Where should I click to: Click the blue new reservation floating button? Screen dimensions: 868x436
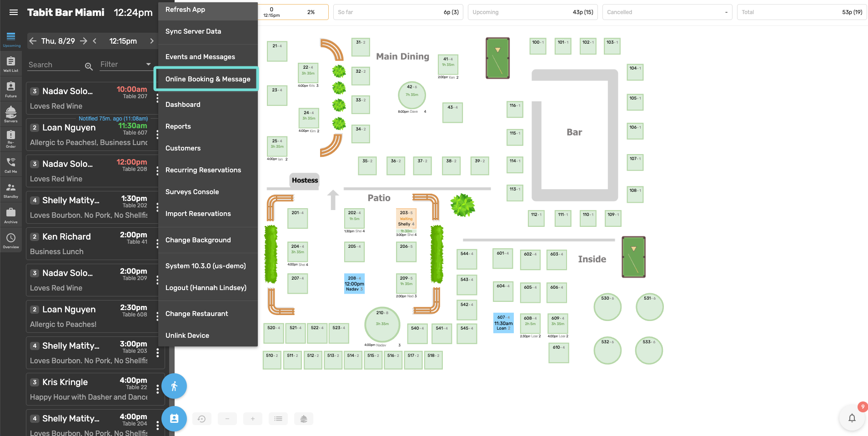pos(174,419)
